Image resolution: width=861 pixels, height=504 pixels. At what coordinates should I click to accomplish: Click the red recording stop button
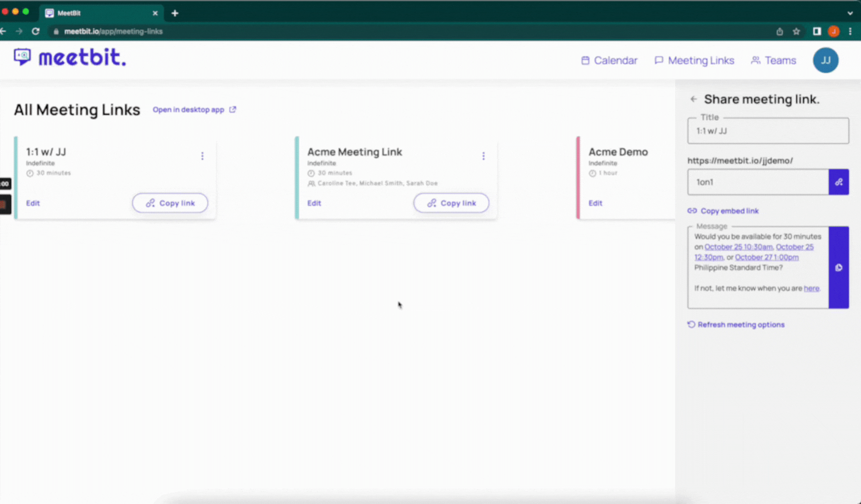pyautogui.click(x=5, y=204)
